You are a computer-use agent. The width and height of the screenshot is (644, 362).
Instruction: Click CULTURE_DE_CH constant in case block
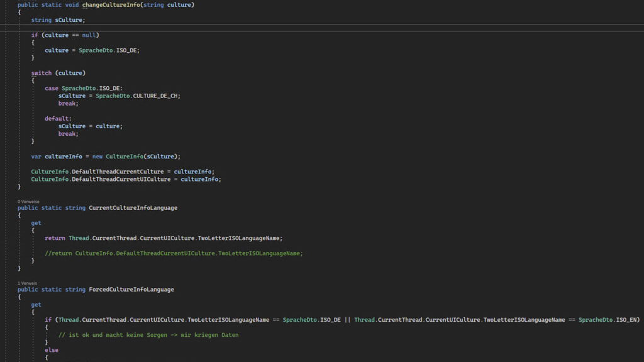coord(155,96)
